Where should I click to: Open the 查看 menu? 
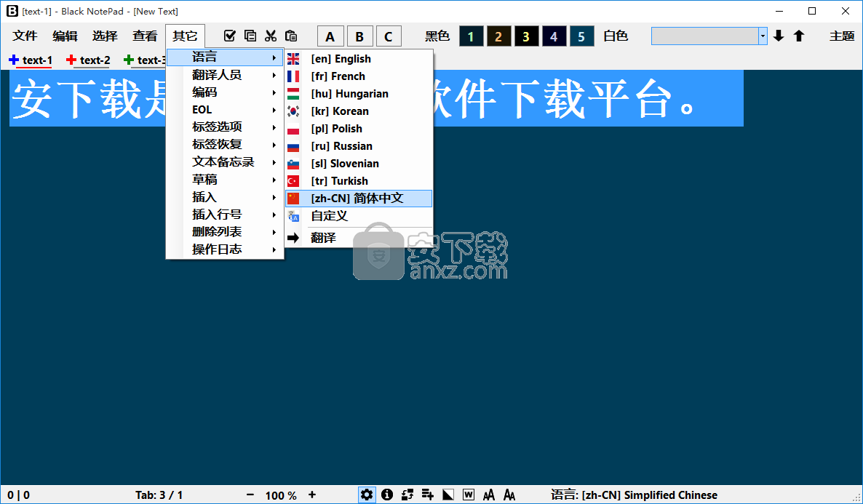(145, 36)
